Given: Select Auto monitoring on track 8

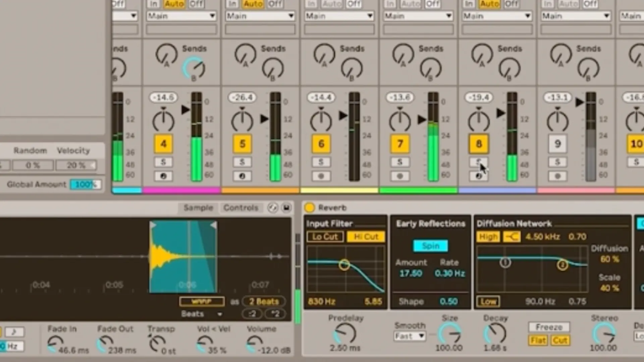Looking at the screenshot, I should pyautogui.click(x=489, y=4).
